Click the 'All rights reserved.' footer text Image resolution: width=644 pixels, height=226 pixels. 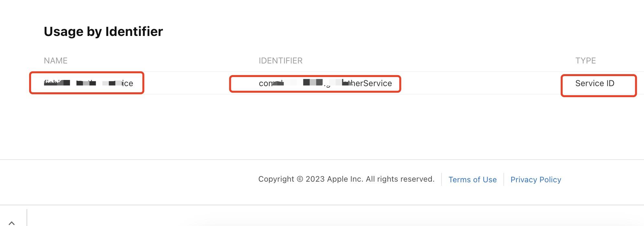pyautogui.click(x=400, y=179)
